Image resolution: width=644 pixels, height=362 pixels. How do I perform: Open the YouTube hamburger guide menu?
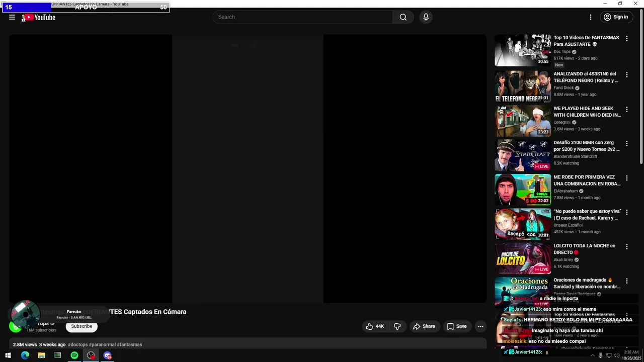tap(12, 17)
